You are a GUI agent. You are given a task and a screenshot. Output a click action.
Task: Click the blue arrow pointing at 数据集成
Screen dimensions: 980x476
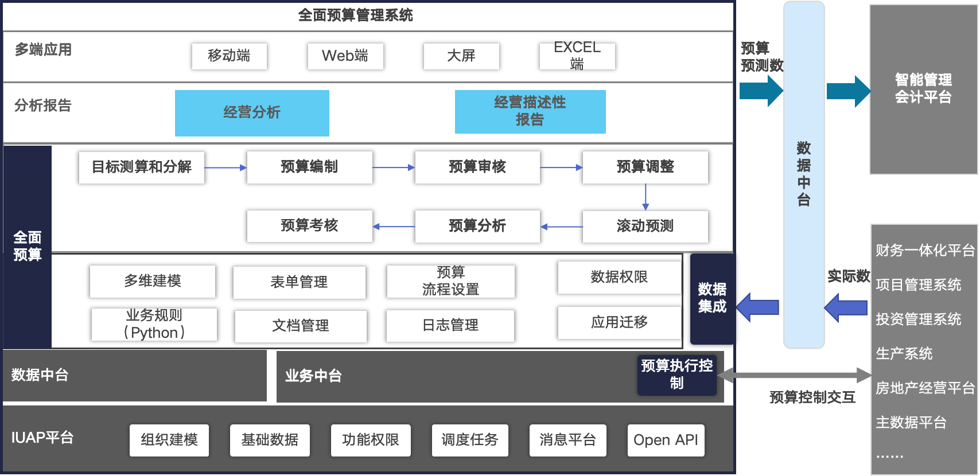[757, 307]
